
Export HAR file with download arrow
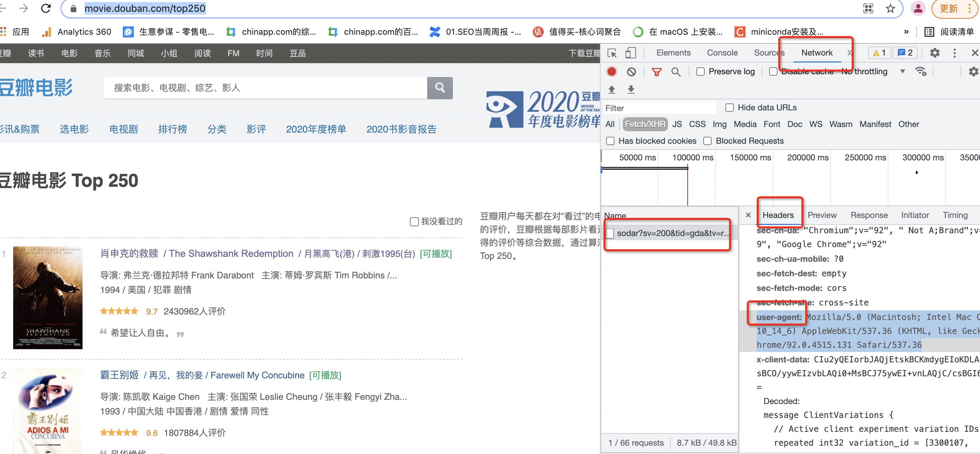point(631,90)
